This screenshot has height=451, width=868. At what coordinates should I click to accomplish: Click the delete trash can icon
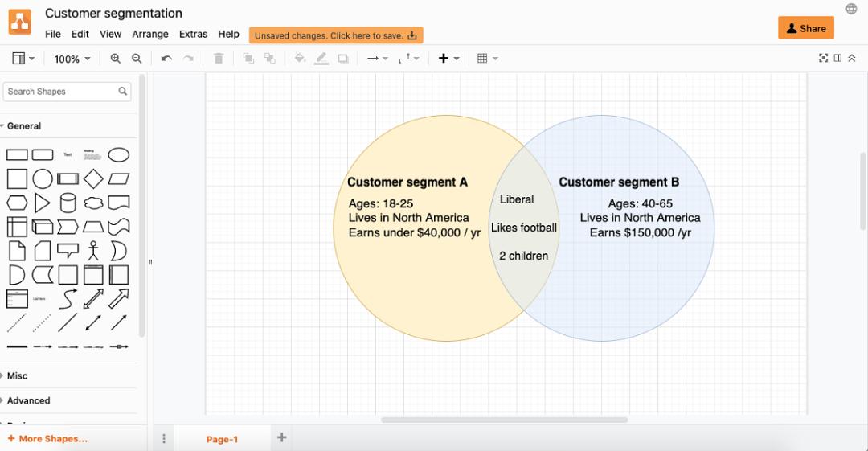(x=219, y=59)
